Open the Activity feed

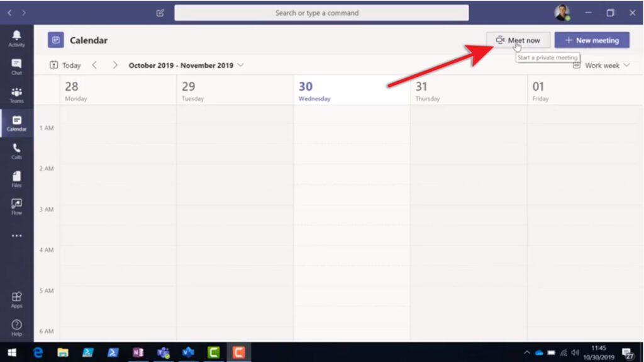[16, 38]
